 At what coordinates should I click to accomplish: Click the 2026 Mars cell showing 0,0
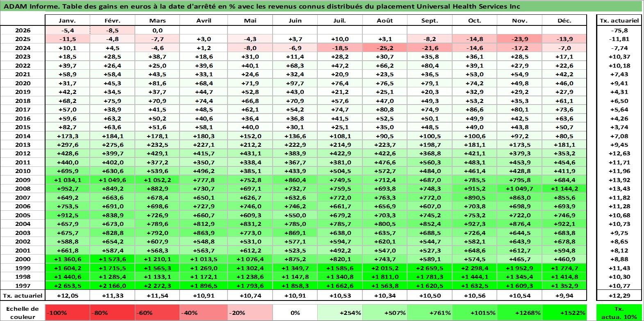[157, 30]
